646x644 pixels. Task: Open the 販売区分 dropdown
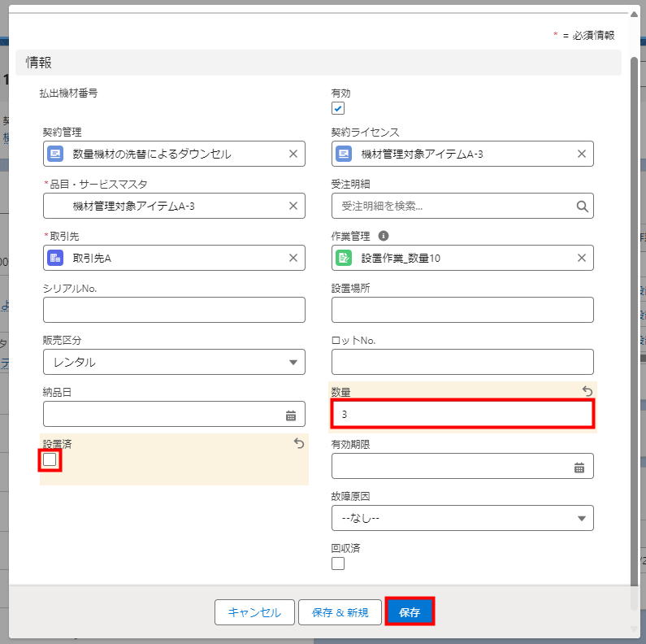174,362
